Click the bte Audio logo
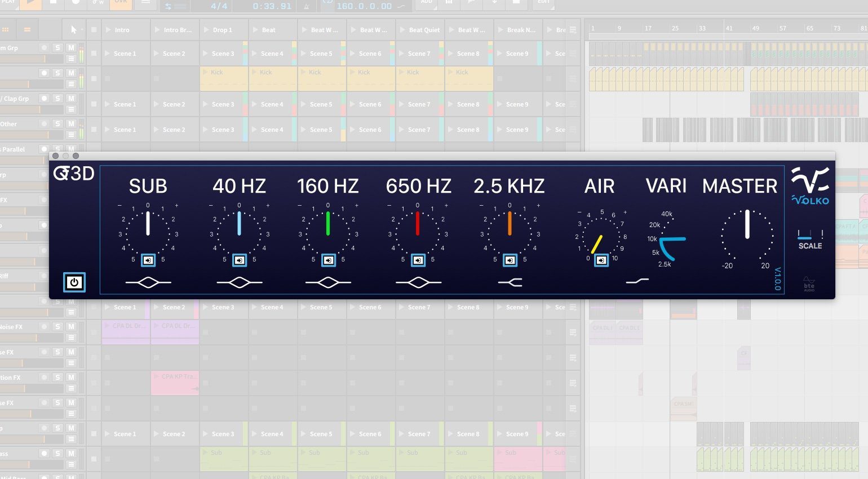Image resolution: width=868 pixels, height=479 pixels. [809, 283]
